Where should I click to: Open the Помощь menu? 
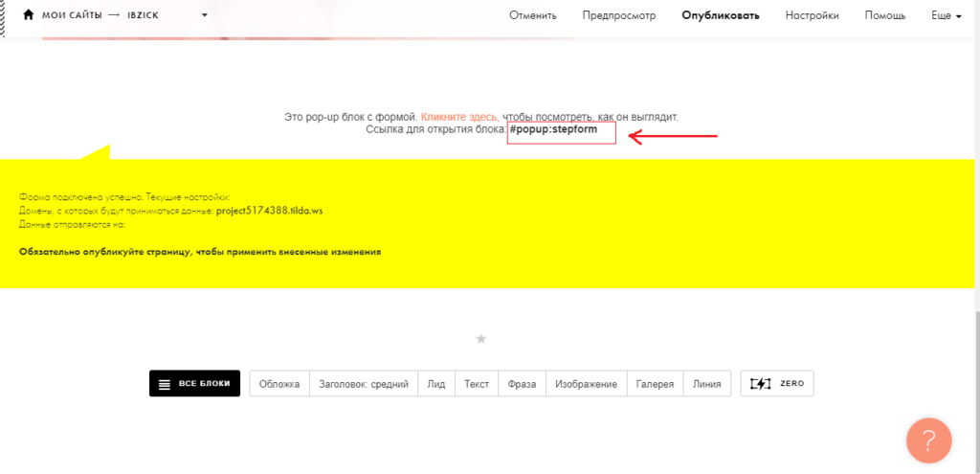[x=885, y=15]
